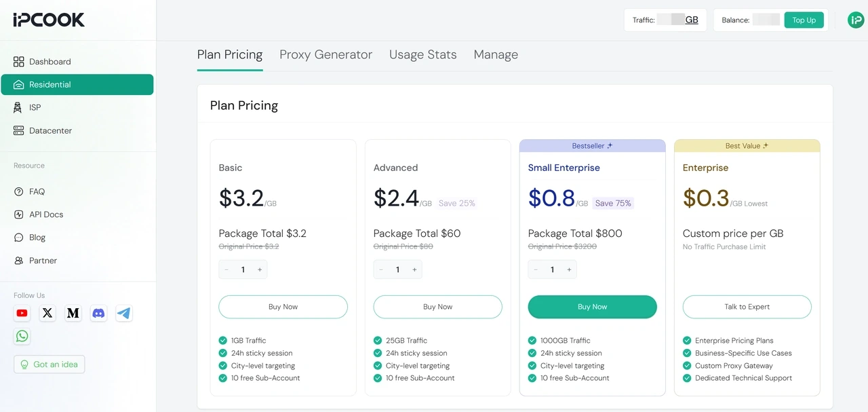Click the Business-Specific Use Cases text
This screenshot has height=412, width=868.
[x=743, y=353]
